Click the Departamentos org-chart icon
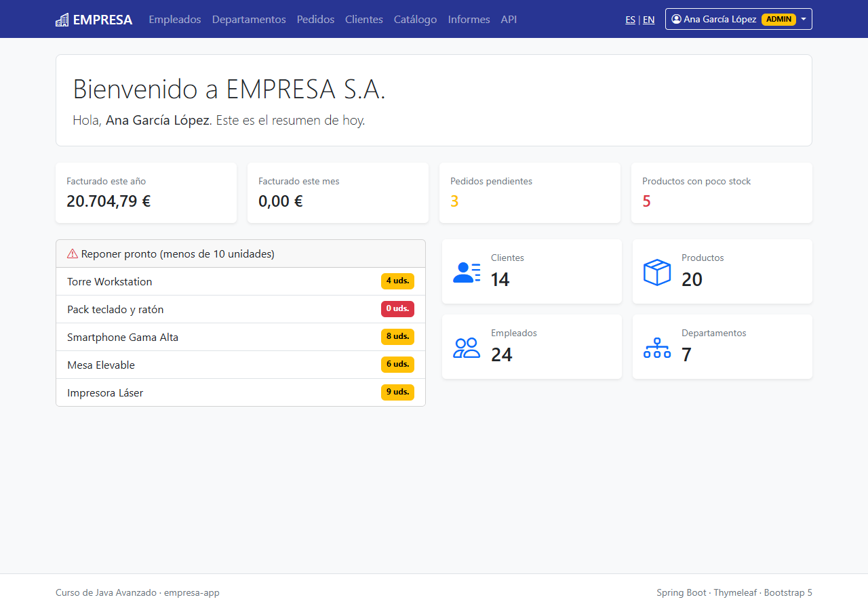Screen dimensions: 868x610 tap(657, 348)
